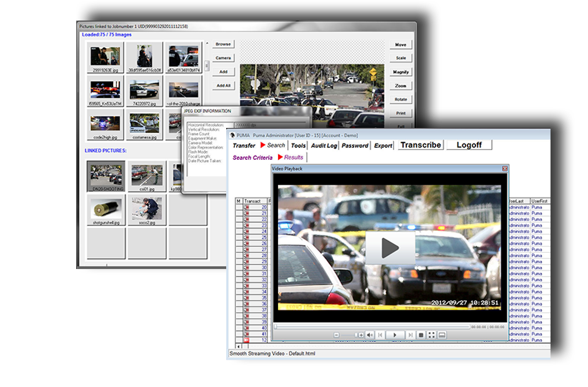Click the Scale button
This screenshot has width=588, height=387.
click(401, 58)
